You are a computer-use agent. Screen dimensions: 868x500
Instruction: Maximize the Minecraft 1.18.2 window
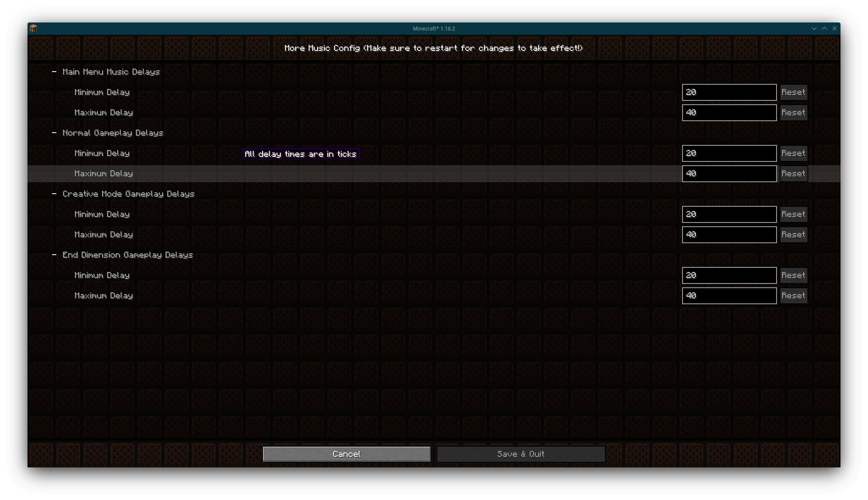[x=824, y=28]
